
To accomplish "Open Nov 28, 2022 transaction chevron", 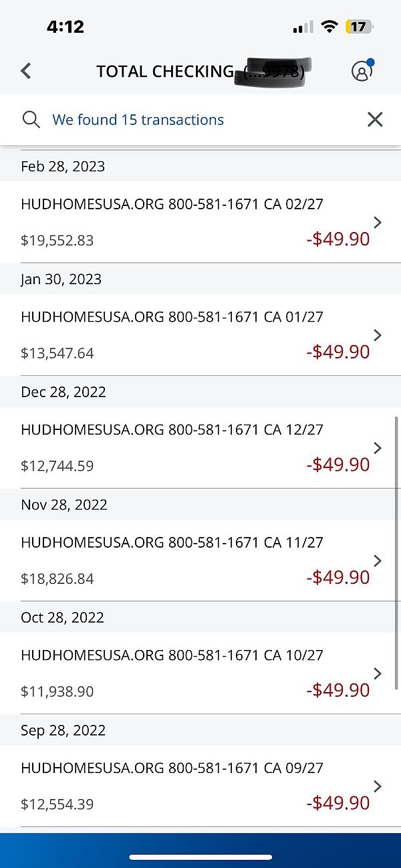I will (x=378, y=560).
